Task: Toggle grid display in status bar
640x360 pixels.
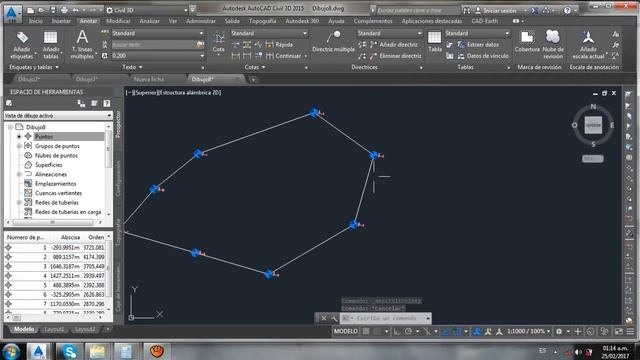Action: point(366,331)
